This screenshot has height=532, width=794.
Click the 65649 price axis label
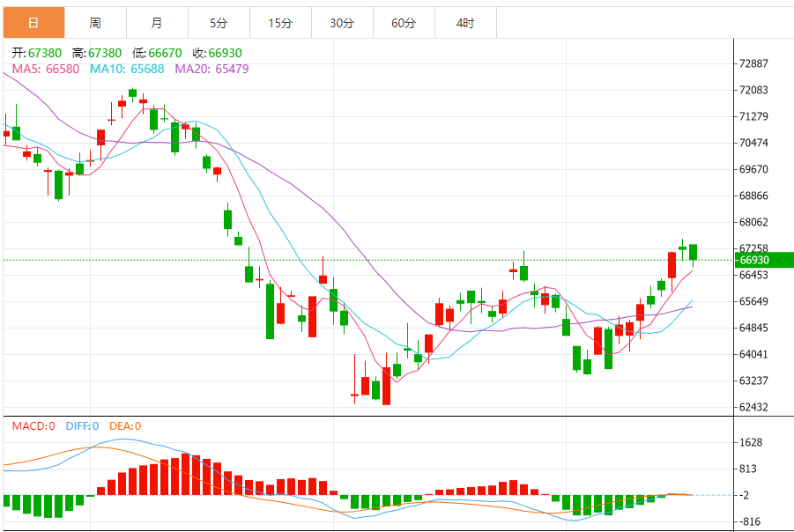coord(753,302)
